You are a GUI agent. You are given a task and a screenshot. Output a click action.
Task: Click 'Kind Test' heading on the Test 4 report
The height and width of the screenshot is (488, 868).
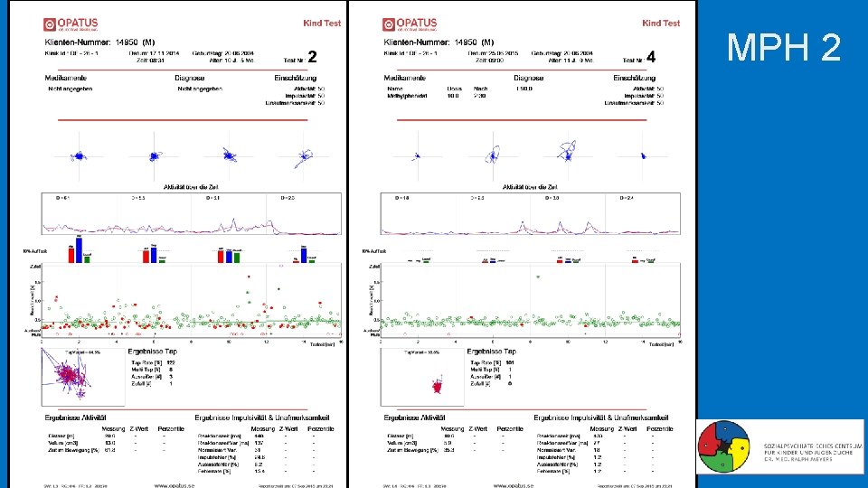point(661,23)
